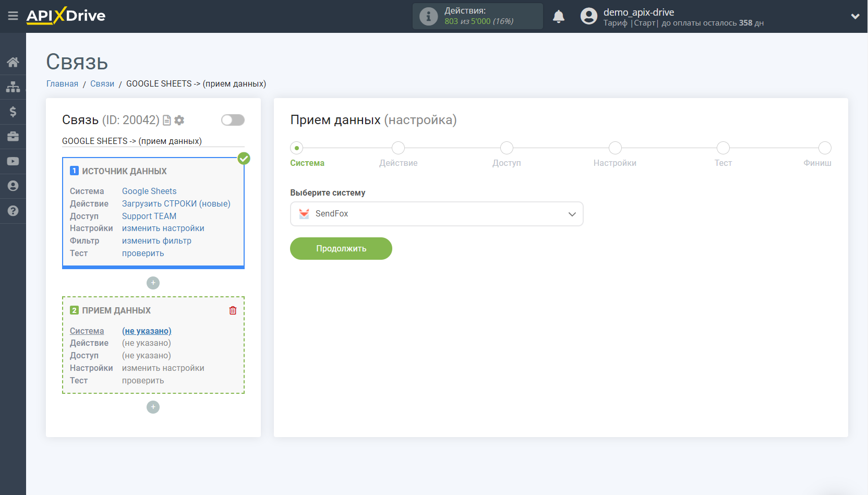Toggle the connection on/off switch
Image resolution: width=868 pixels, height=495 pixels.
coord(233,120)
